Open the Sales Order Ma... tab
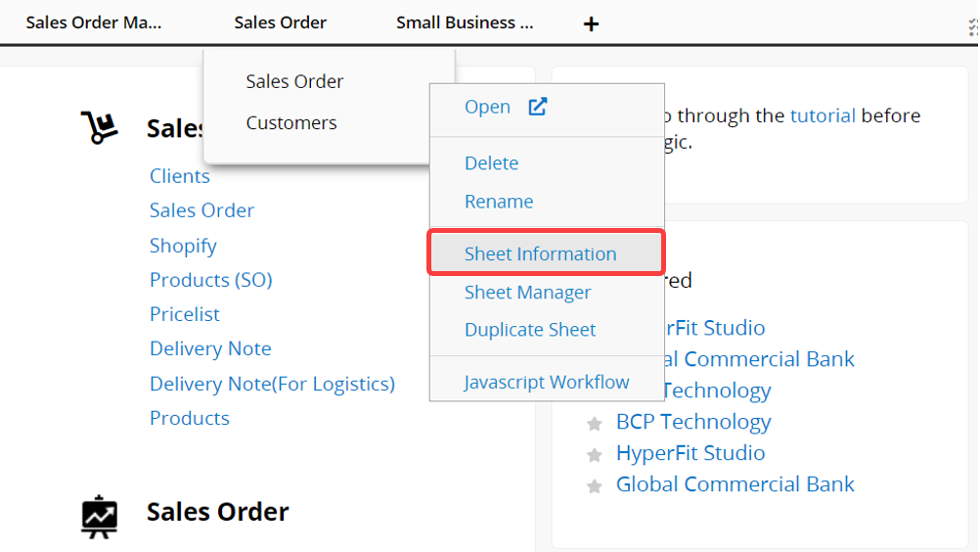Screen dimensions: 980x552 [x=94, y=23]
